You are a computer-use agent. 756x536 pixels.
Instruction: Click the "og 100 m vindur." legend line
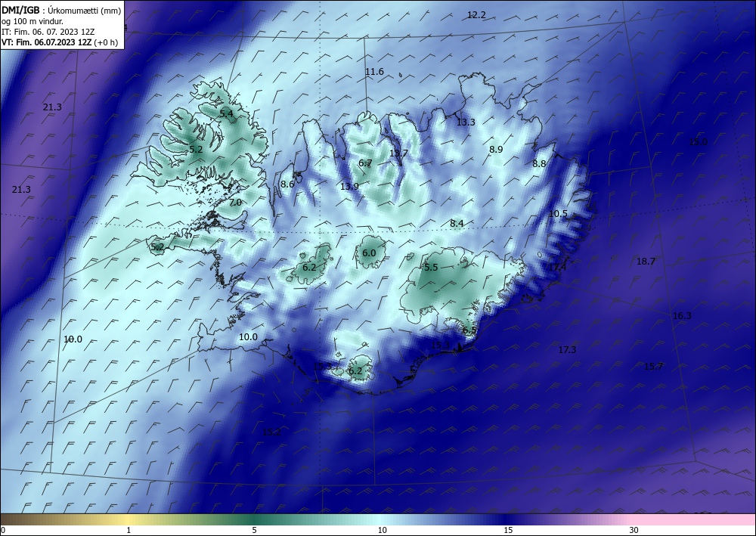33,21
